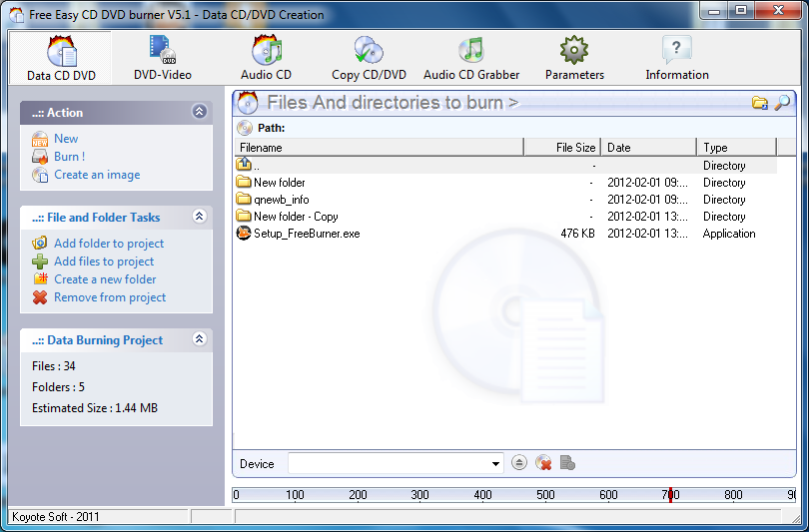This screenshot has height=532, width=809.
Task: Sort by the Filename column header
Action: 380,148
